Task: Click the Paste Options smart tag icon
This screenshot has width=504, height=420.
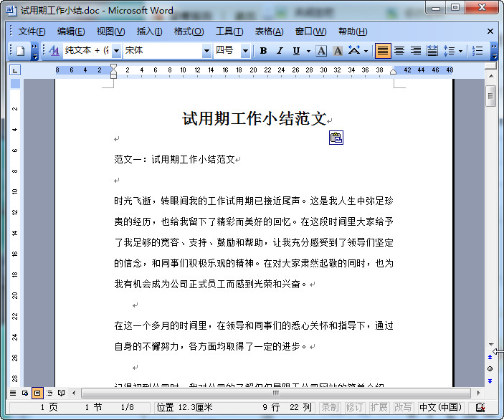Action: [x=336, y=138]
